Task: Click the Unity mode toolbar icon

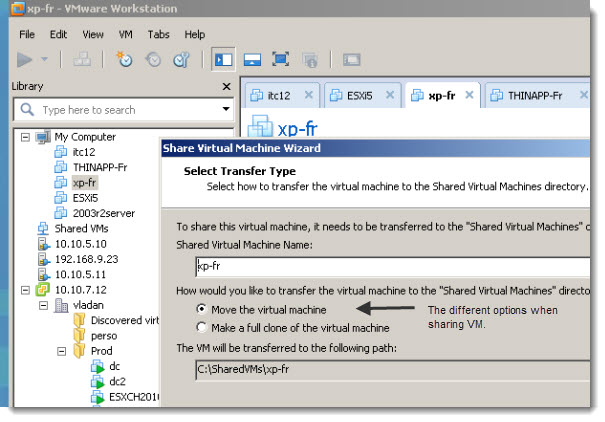Action: 310,60
